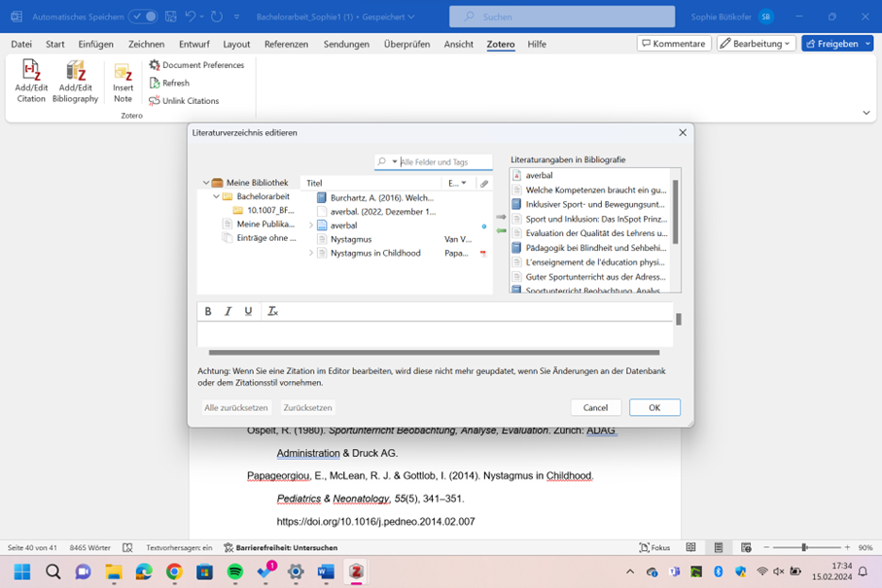The image size is (882, 588).
Task: Open the Focus mode in status bar
Action: point(654,547)
